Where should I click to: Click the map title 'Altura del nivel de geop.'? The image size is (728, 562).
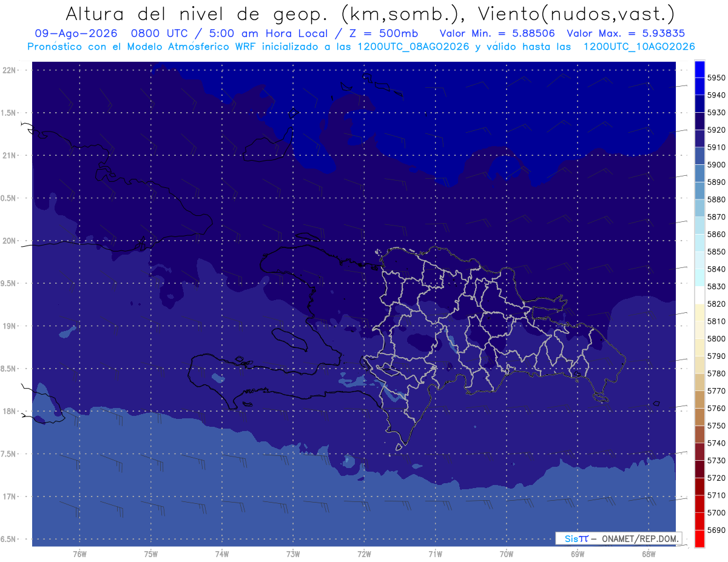[197, 13]
